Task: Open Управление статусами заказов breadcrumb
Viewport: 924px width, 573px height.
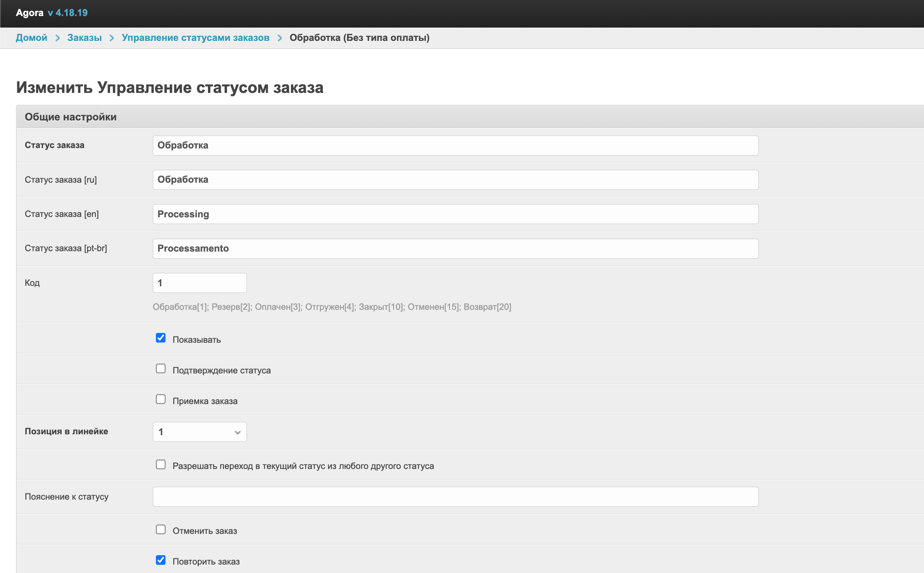Action: 195,38
